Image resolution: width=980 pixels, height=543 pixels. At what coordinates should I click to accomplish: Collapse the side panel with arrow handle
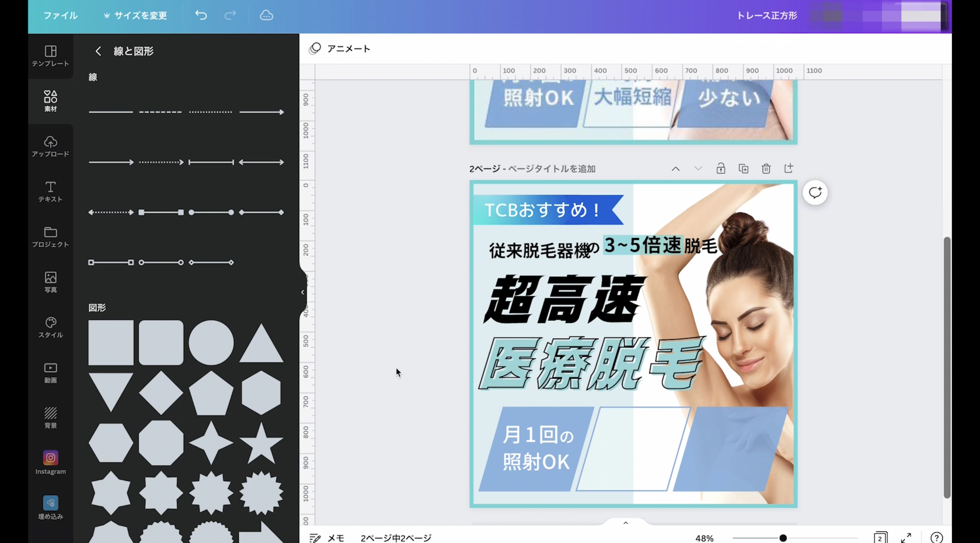pyautogui.click(x=302, y=292)
